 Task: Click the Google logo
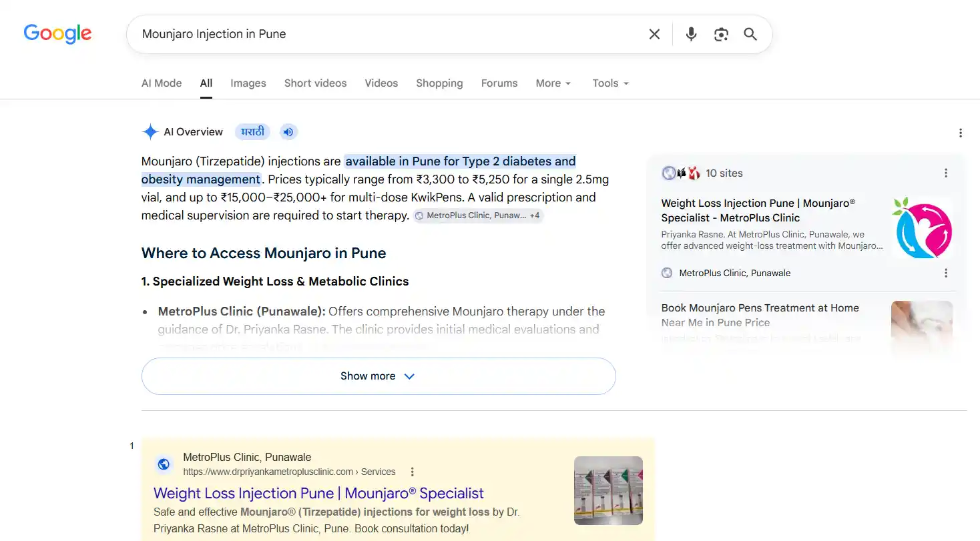[x=57, y=34]
